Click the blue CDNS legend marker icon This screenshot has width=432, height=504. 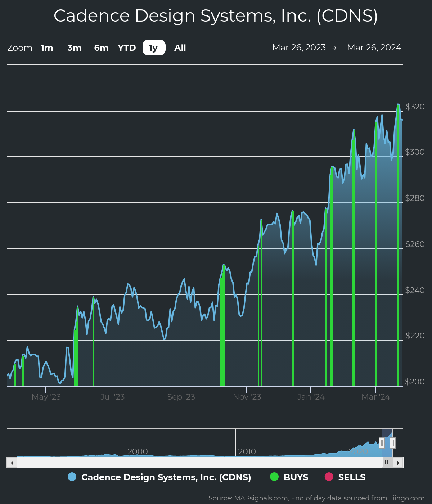click(x=72, y=477)
